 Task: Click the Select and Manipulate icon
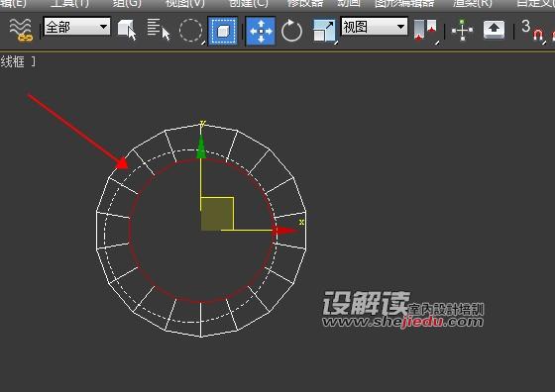(462, 30)
